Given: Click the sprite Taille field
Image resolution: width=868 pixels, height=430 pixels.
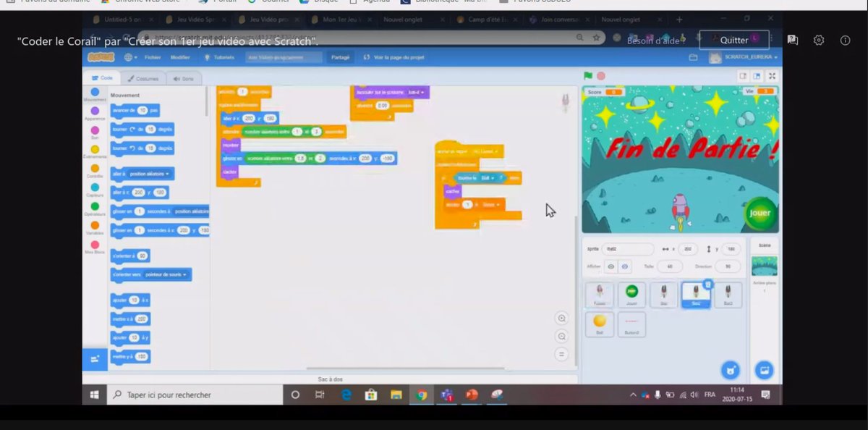Looking at the screenshot, I should coord(670,267).
